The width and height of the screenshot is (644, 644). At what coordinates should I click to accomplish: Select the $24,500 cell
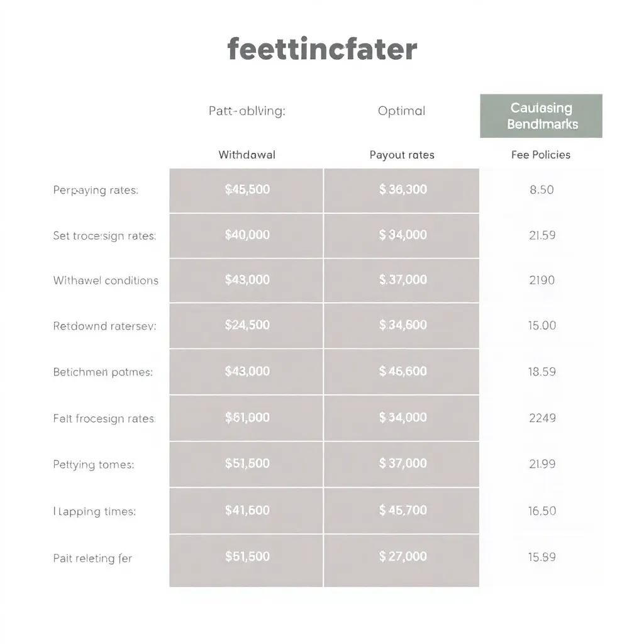pos(247,326)
